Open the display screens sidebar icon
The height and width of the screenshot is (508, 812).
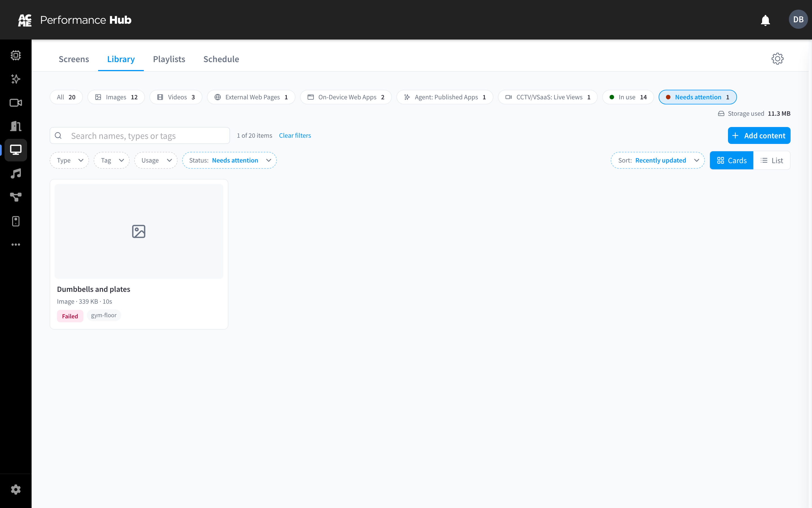16,150
